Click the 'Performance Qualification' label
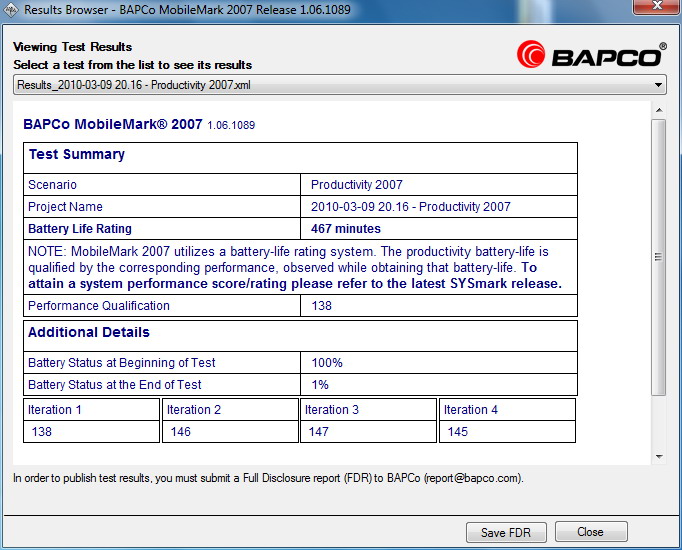Viewport: 682px width, 550px height. (x=99, y=306)
